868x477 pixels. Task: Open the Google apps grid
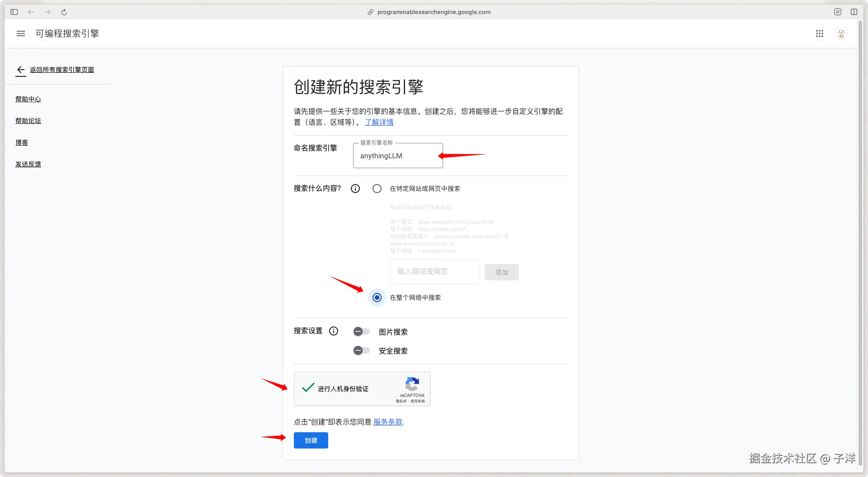click(x=820, y=33)
